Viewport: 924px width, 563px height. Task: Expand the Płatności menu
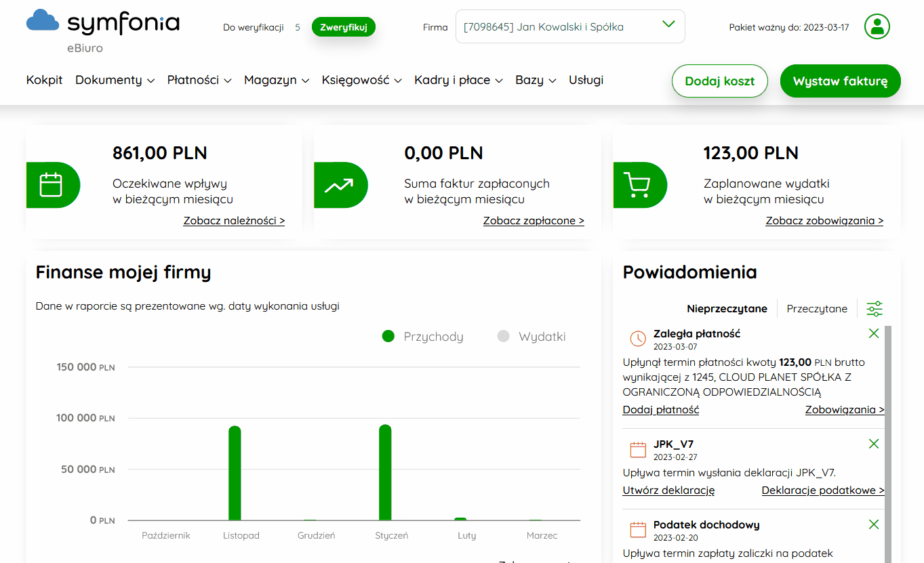pos(199,80)
